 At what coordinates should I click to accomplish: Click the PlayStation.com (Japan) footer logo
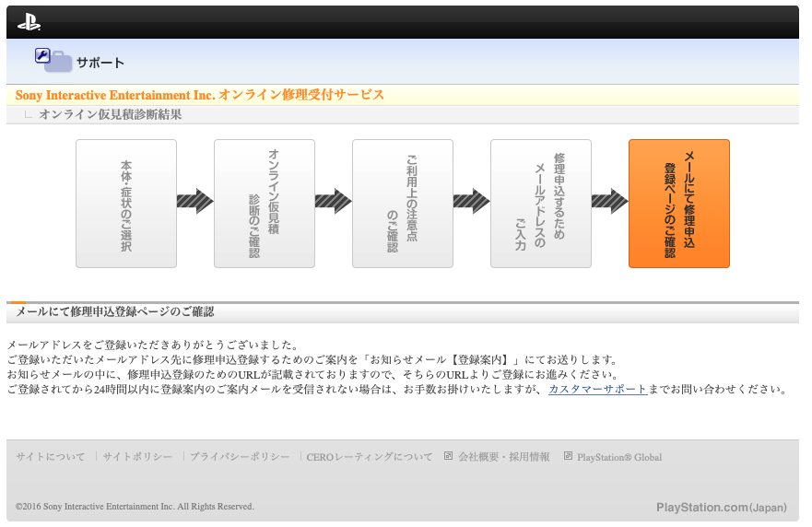coord(722,508)
